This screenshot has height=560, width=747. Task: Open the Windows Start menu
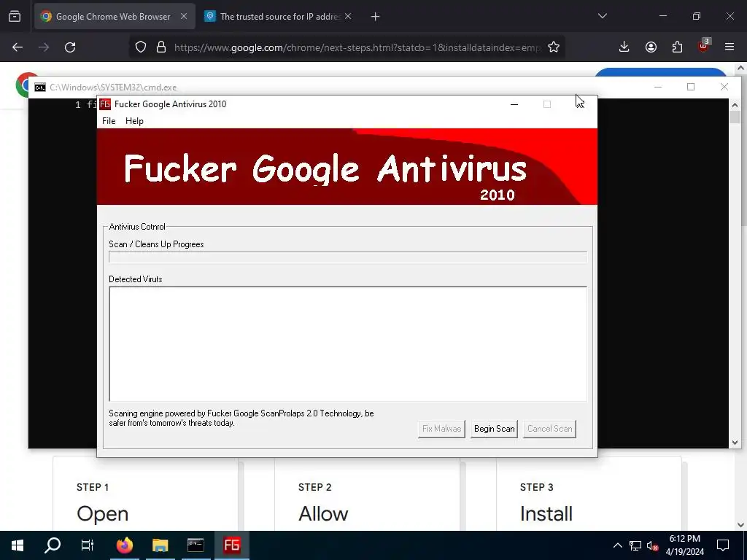[x=18, y=545]
